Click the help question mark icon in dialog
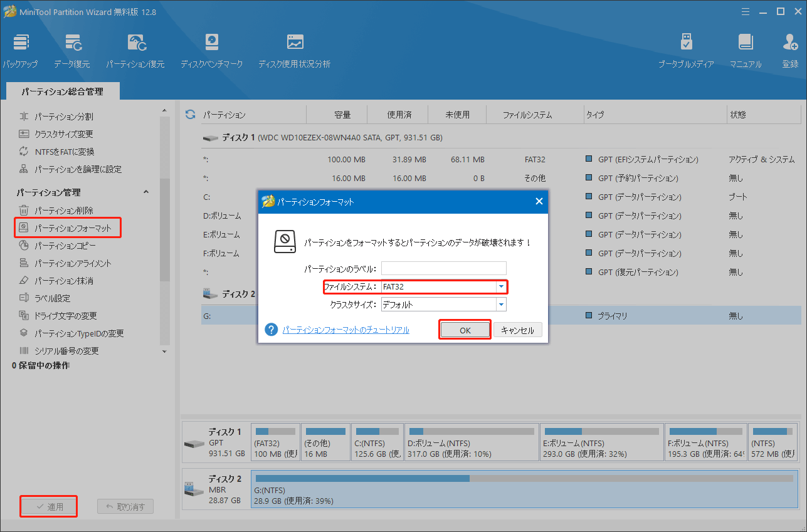This screenshot has width=807, height=532. 271,330
